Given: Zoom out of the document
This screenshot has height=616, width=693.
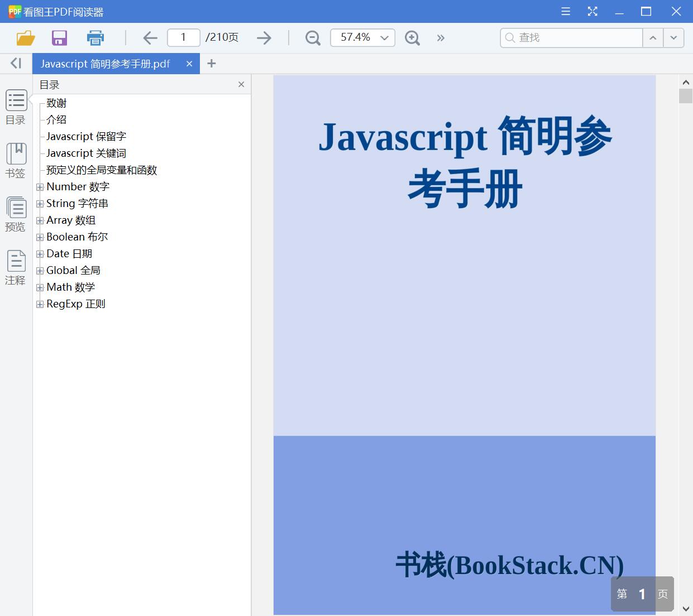Looking at the screenshot, I should pyautogui.click(x=312, y=37).
